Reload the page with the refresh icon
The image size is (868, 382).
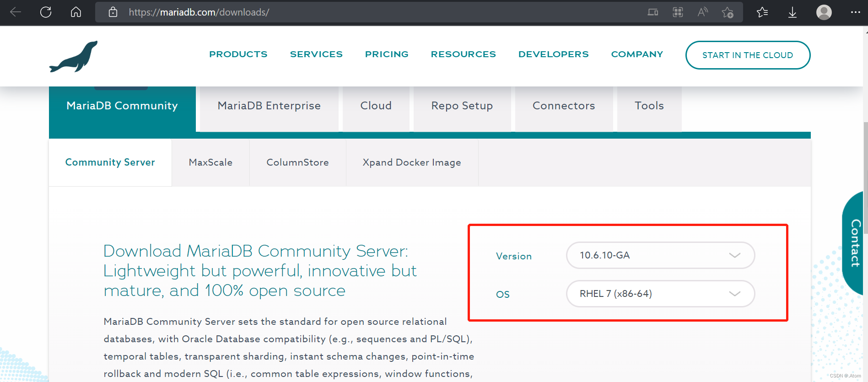46,12
